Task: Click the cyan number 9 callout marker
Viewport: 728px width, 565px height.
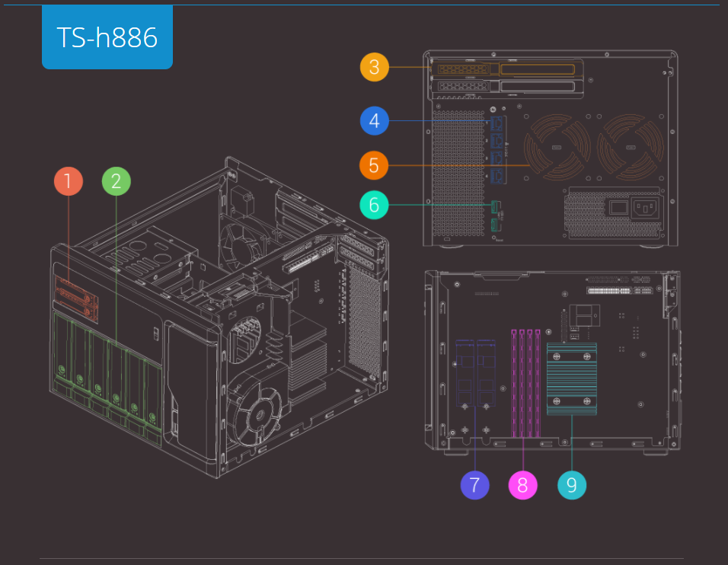Action: click(x=572, y=485)
